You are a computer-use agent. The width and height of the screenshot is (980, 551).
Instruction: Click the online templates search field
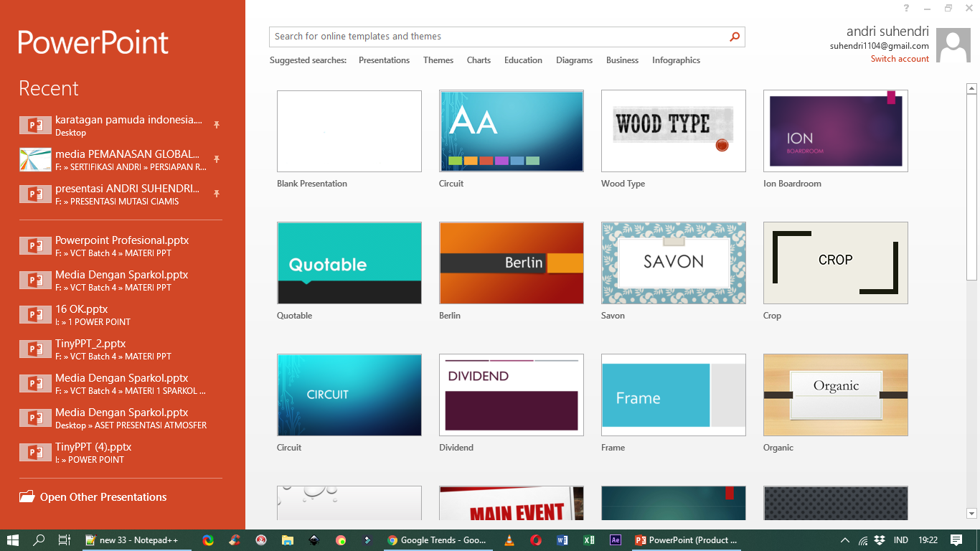pos(497,37)
